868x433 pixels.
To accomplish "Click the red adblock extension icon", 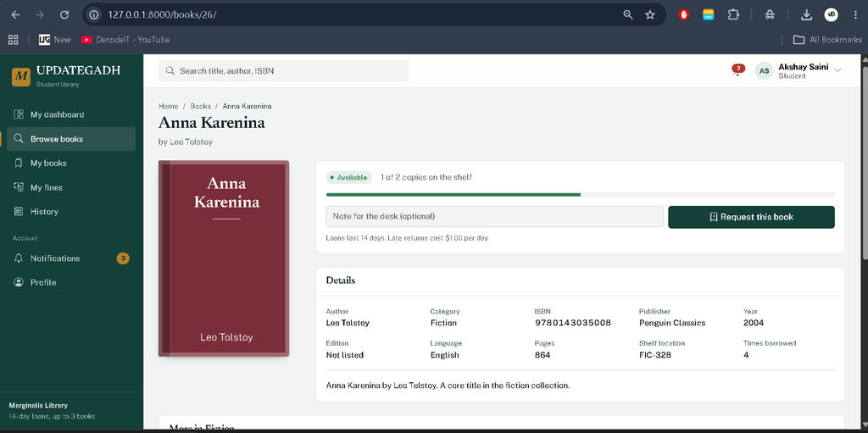I will tap(684, 15).
